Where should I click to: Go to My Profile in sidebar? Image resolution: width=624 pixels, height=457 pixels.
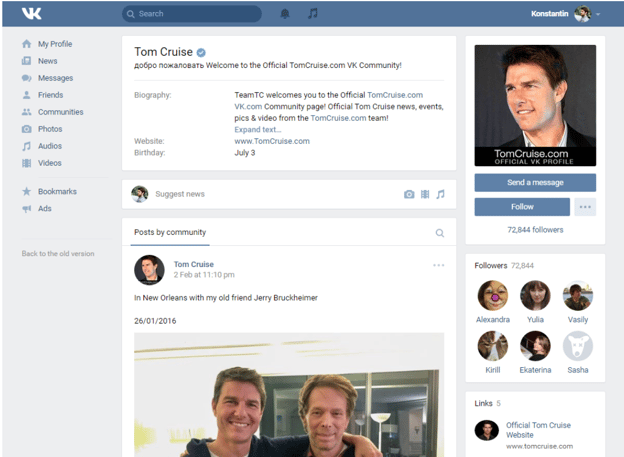point(54,44)
